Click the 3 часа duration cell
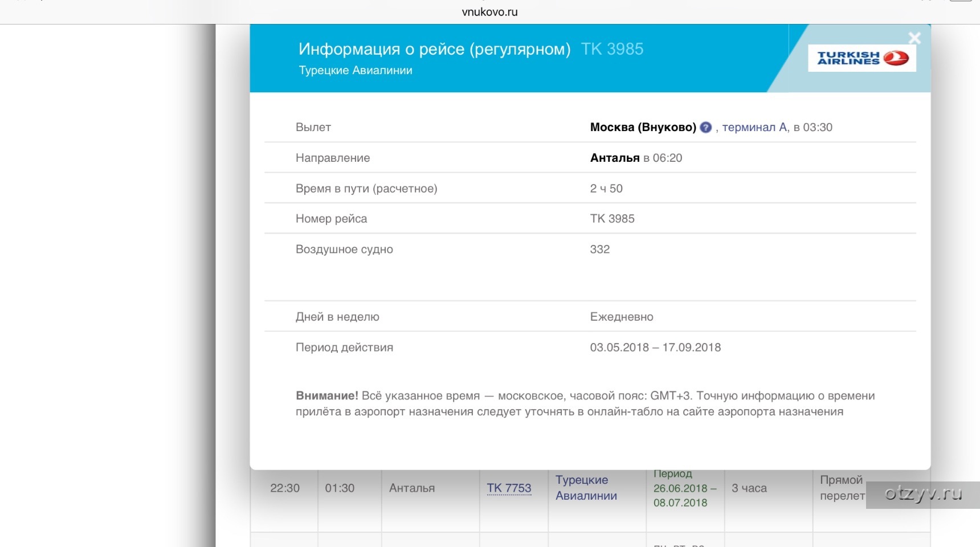This screenshot has height=547, width=980. pyautogui.click(x=749, y=488)
